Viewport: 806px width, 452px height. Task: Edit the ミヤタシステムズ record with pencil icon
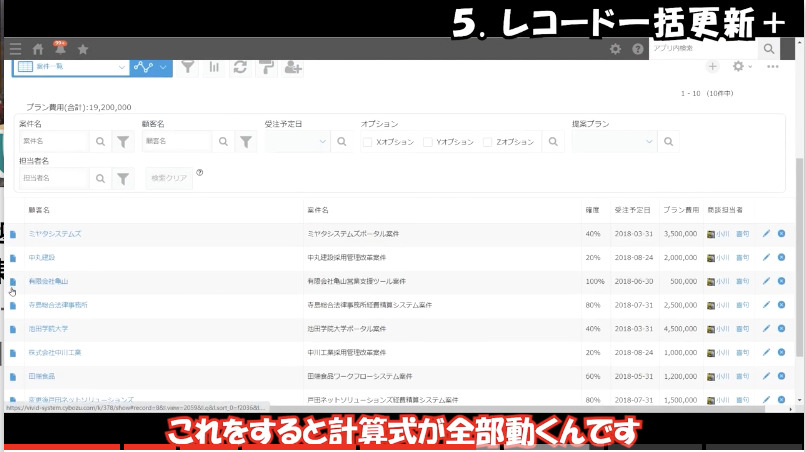pyautogui.click(x=766, y=234)
